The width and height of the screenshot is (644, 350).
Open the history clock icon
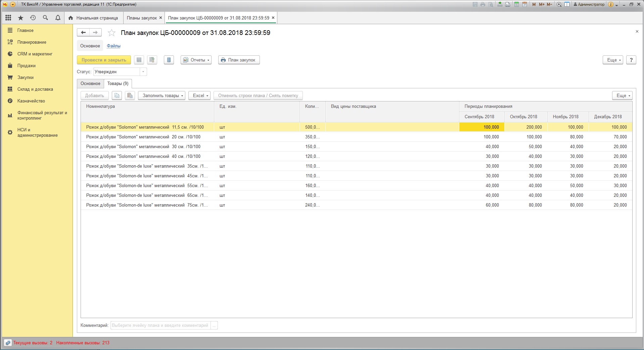pyautogui.click(x=33, y=18)
